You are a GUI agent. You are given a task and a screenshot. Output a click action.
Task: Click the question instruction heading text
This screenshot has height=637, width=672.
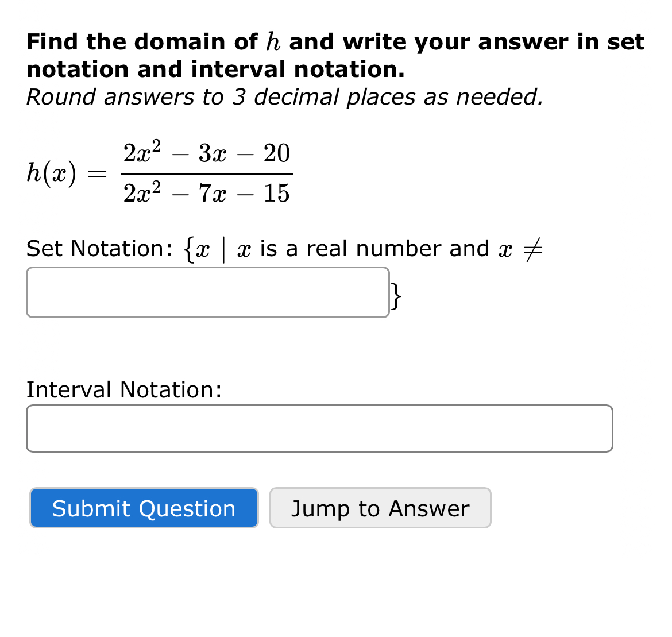335,55
